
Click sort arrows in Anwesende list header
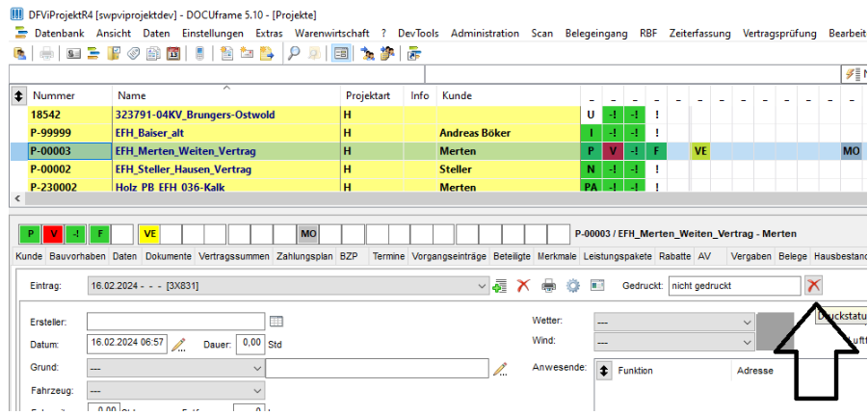(603, 370)
